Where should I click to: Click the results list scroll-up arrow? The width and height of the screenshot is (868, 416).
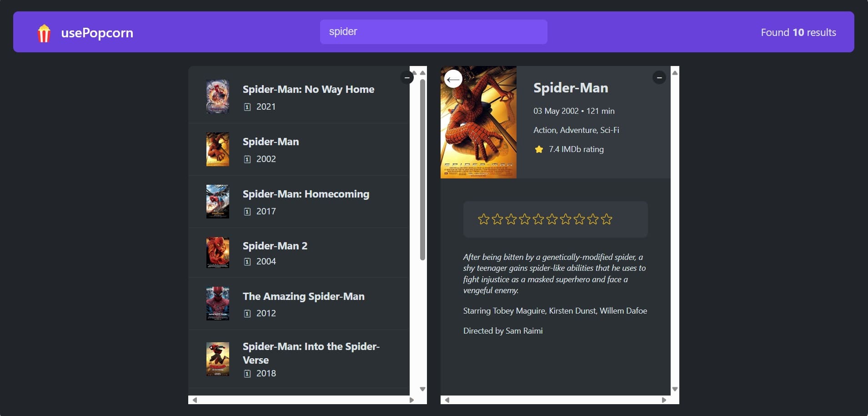(422, 73)
